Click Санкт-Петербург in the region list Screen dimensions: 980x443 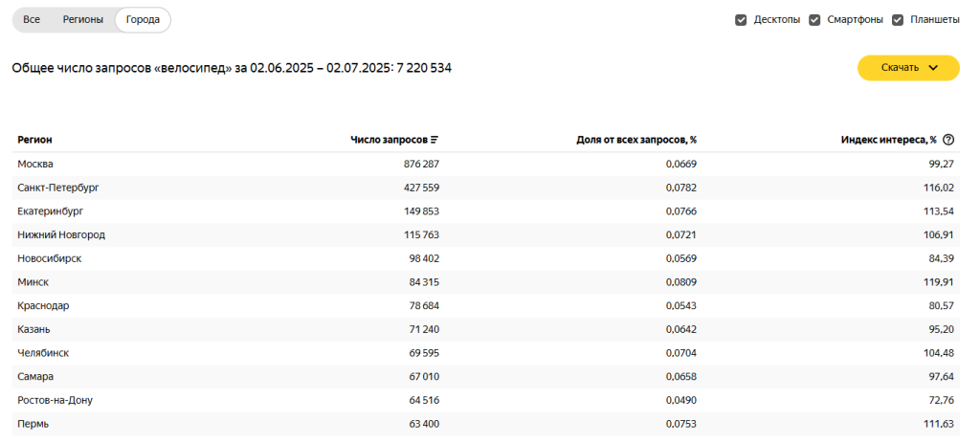(58, 188)
